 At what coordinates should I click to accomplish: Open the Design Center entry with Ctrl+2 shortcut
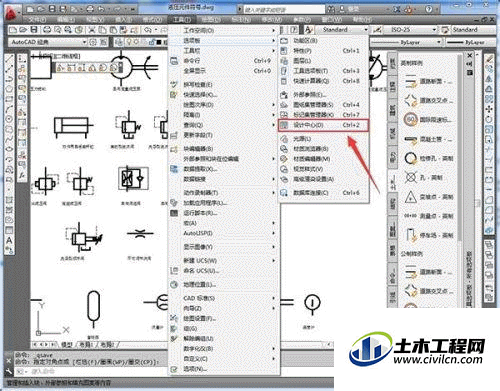tap(323, 125)
